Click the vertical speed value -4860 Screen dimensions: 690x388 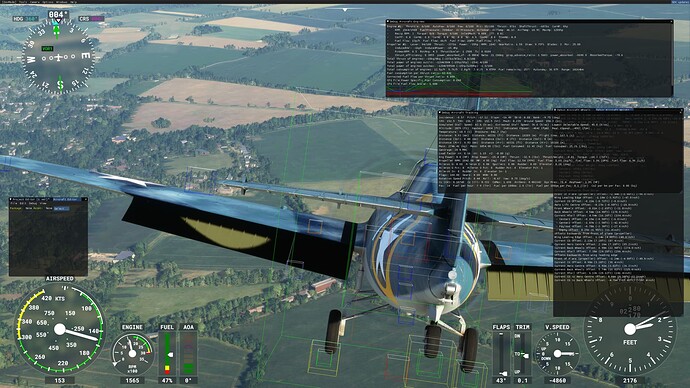click(557, 381)
